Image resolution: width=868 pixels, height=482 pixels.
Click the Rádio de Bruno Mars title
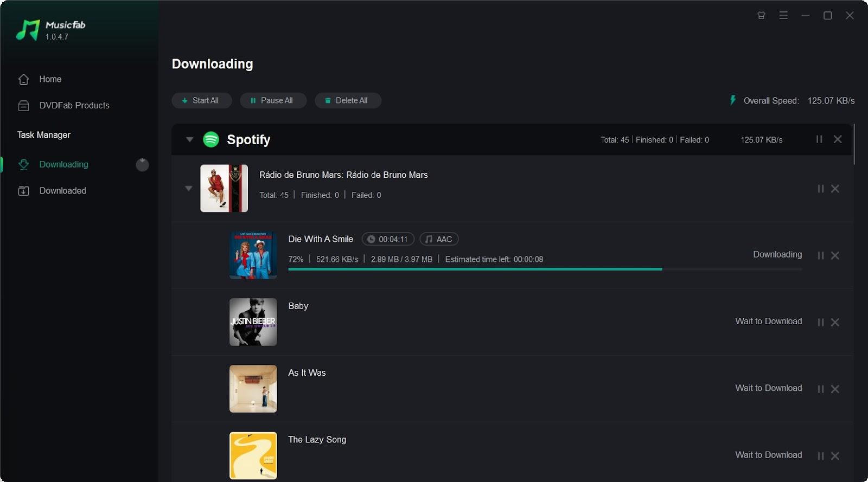tap(343, 175)
